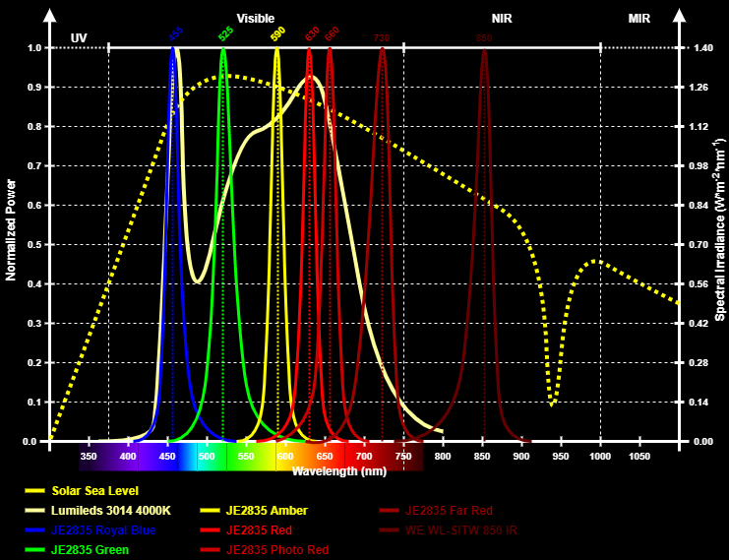Click the 1000 wavelength tick label
729x560 pixels.
point(600,457)
